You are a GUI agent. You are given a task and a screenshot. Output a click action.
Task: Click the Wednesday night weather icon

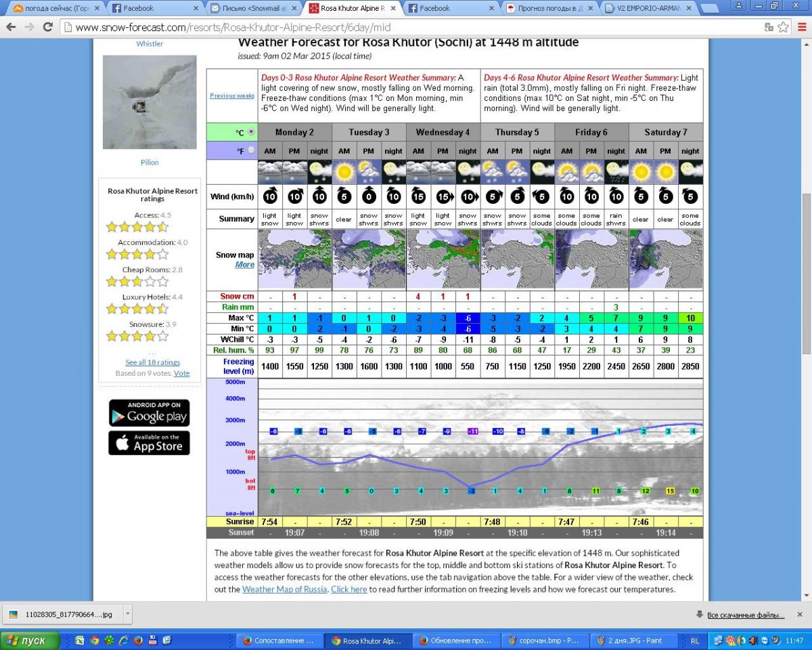468,172
